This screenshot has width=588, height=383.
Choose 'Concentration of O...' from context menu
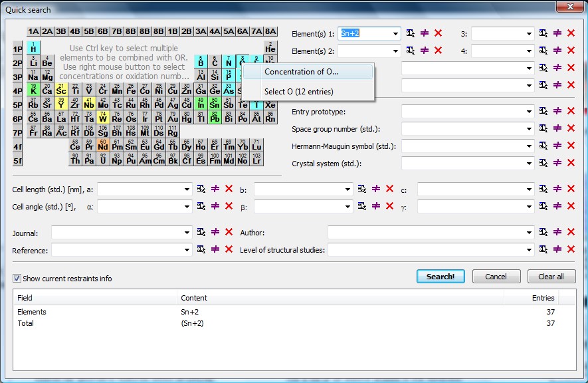pyautogui.click(x=301, y=72)
